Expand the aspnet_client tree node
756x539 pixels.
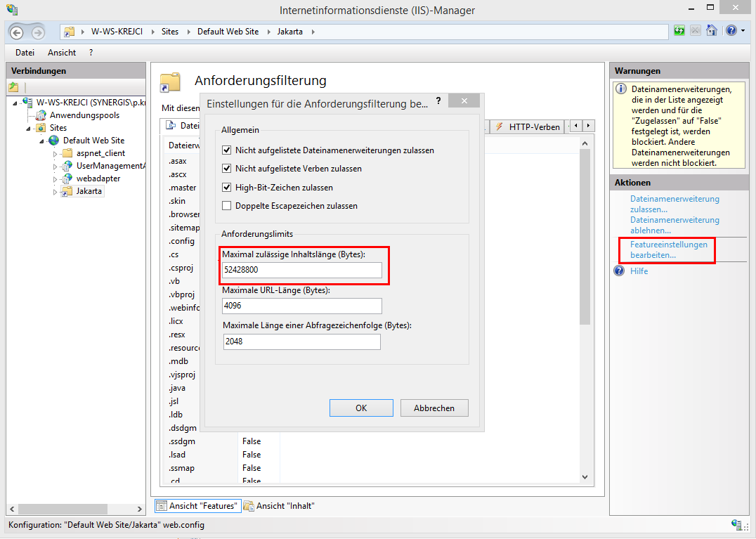pos(55,154)
